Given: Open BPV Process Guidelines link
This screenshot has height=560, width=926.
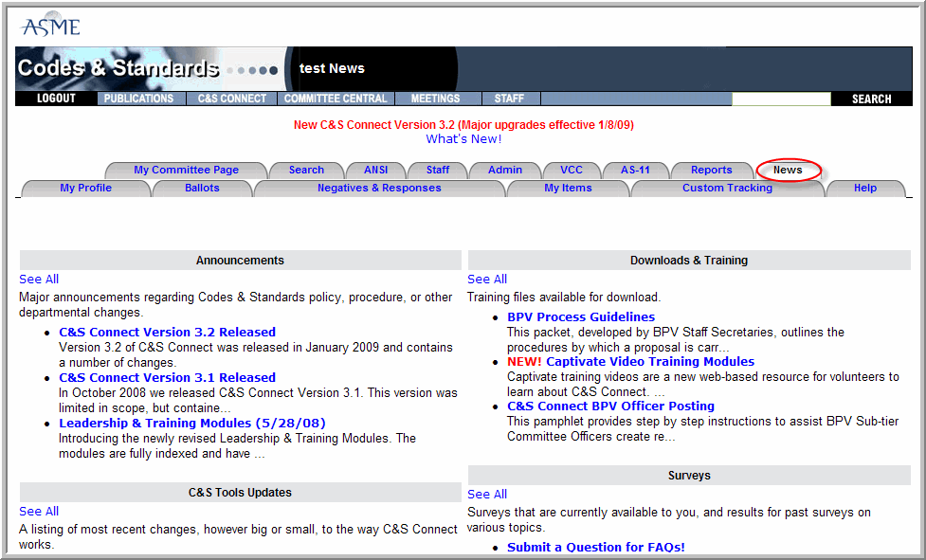Looking at the screenshot, I should click(x=581, y=316).
